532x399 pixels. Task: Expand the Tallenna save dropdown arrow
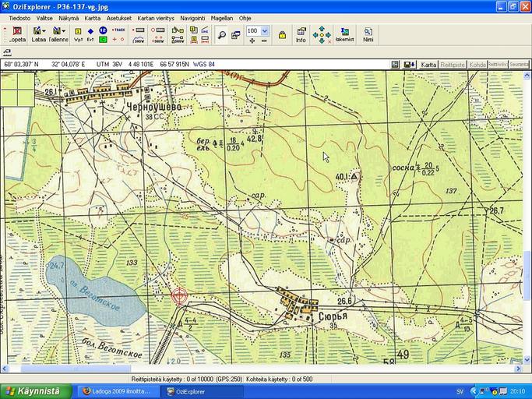pyautogui.click(x=64, y=31)
